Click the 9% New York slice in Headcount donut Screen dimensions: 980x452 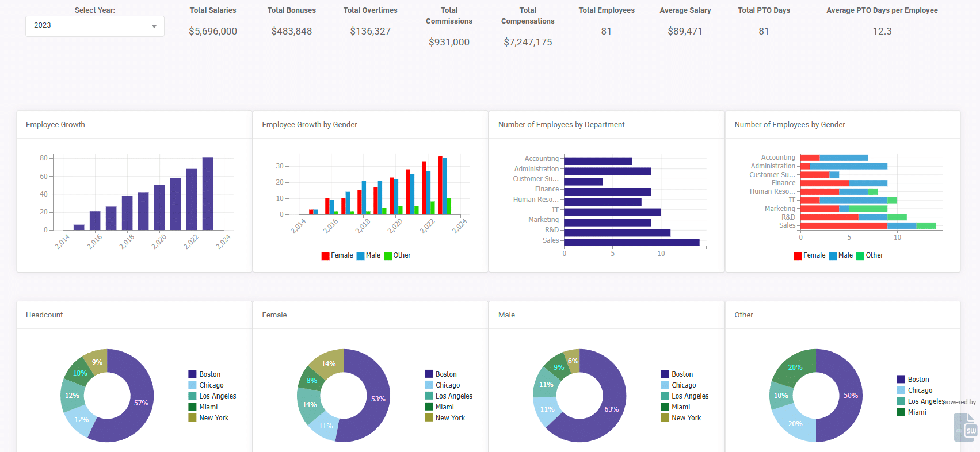[97, 362]
